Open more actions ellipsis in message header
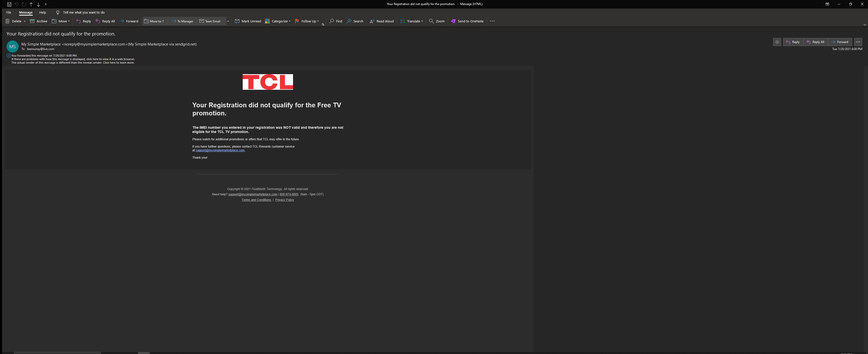The width and height of the screenshot is (868, 354). (x=858, y=42)
